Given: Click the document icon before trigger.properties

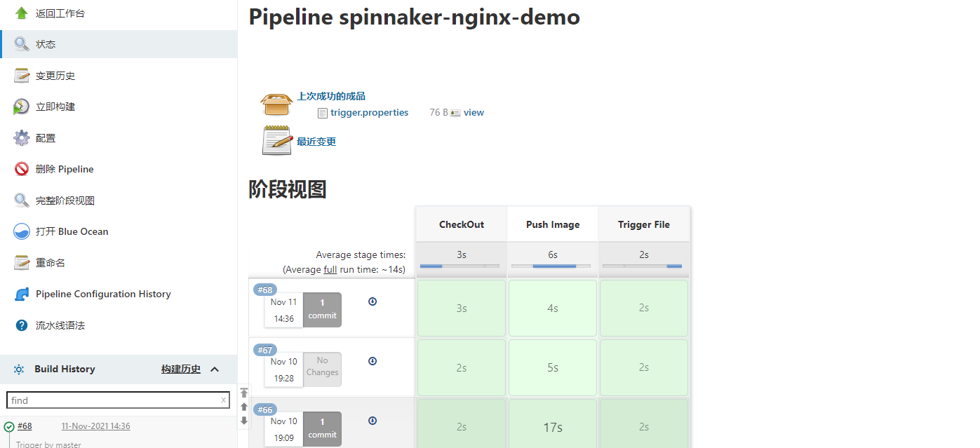Looking at the screenshot, I should [x=323, y=113].
